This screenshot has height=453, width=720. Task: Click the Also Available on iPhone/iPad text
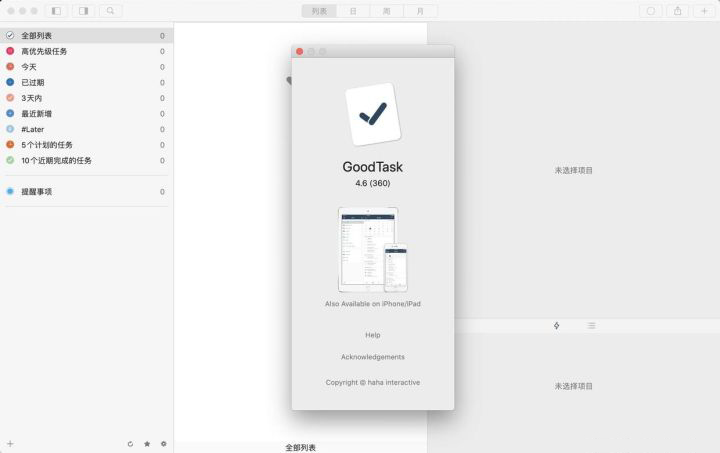[373, 304]
